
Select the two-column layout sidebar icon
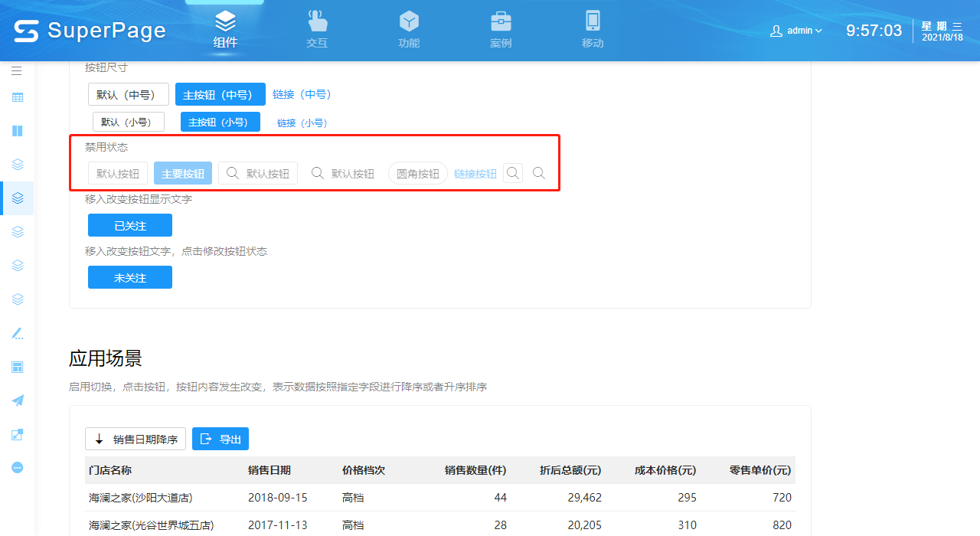(17, 131)
